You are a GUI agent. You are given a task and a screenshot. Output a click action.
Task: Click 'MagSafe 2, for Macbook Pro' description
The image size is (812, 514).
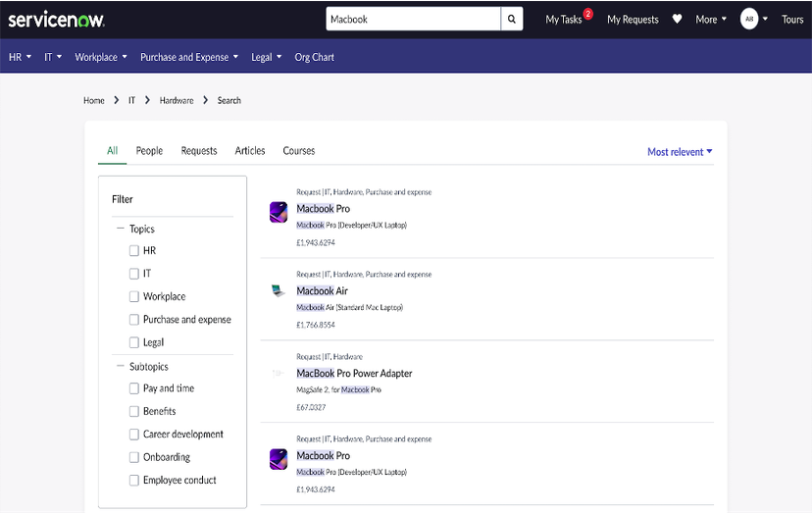pos(338,389)
